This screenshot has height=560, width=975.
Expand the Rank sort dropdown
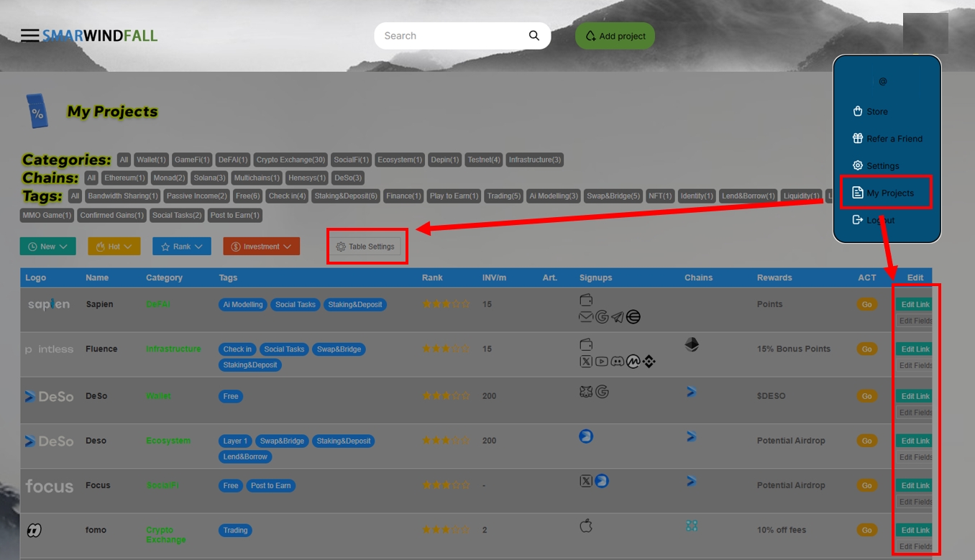(x=182, y=247)
